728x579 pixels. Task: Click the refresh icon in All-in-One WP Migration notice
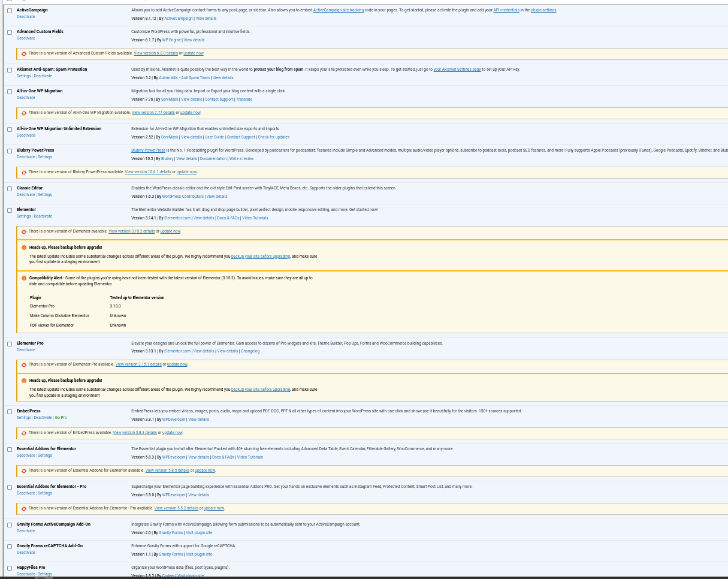[24, 113]
